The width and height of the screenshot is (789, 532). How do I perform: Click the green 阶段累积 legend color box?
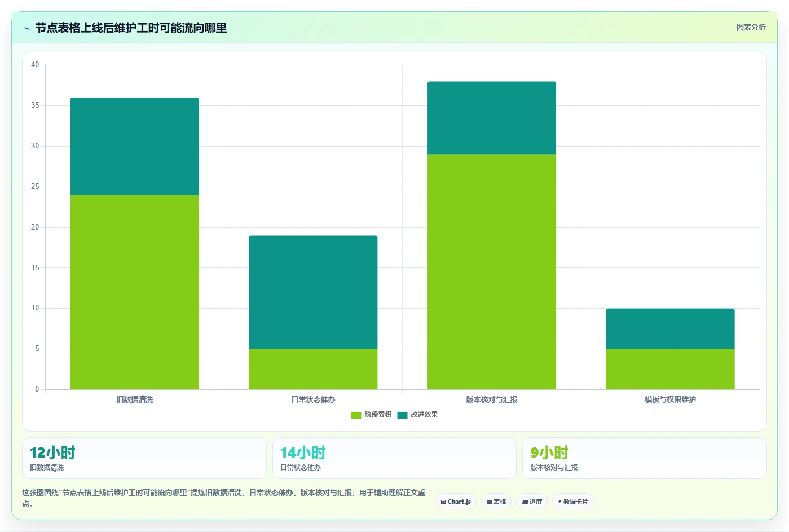click(x=356, y=415)
